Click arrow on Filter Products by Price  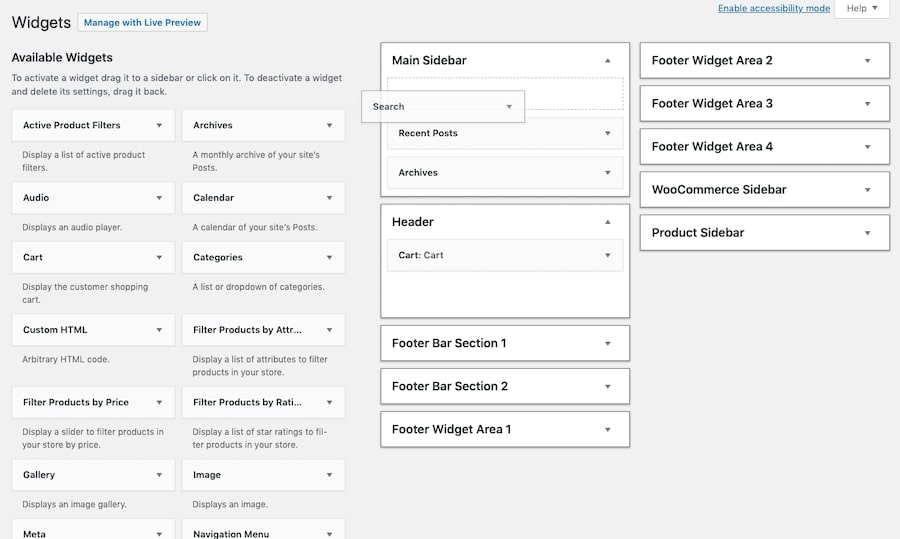[159, 402]
